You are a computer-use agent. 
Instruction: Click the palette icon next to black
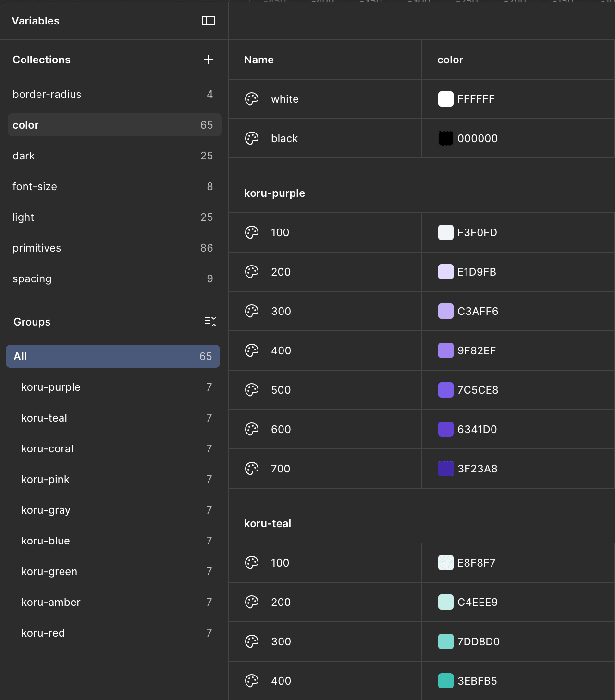point(252,138)
